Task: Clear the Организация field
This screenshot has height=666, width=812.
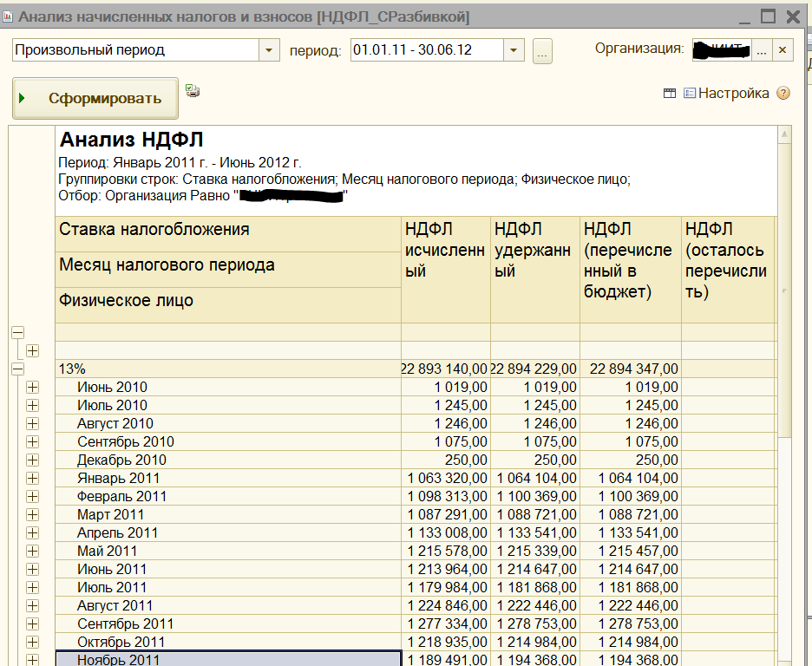Action: pos(783,50)
